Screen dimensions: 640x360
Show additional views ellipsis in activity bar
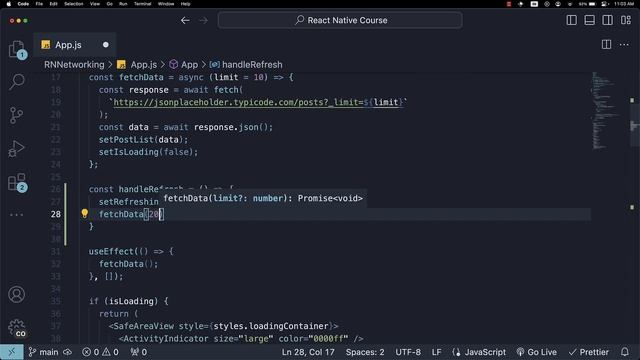17,215
